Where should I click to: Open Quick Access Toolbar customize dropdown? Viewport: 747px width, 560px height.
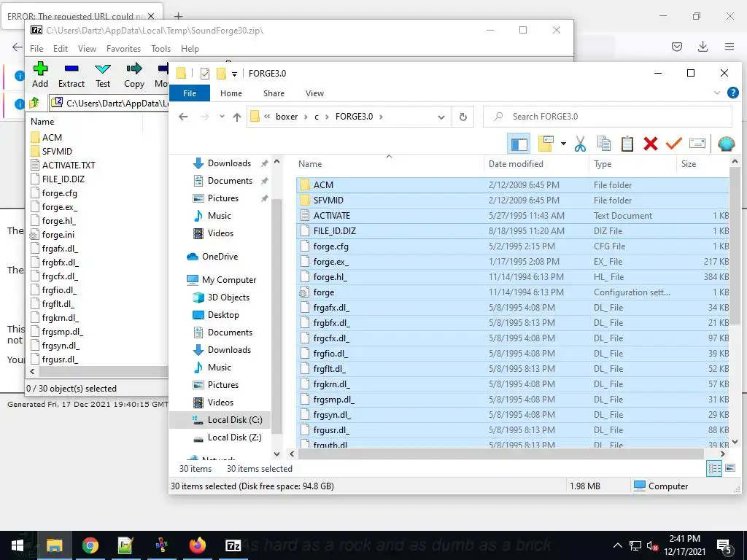point(234,74)
